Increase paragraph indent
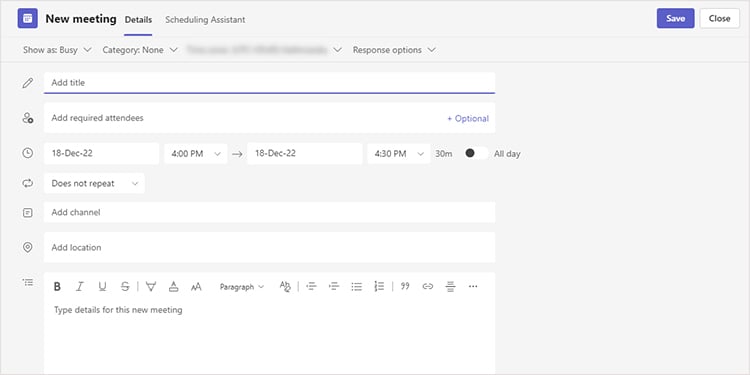 (334, 287)
